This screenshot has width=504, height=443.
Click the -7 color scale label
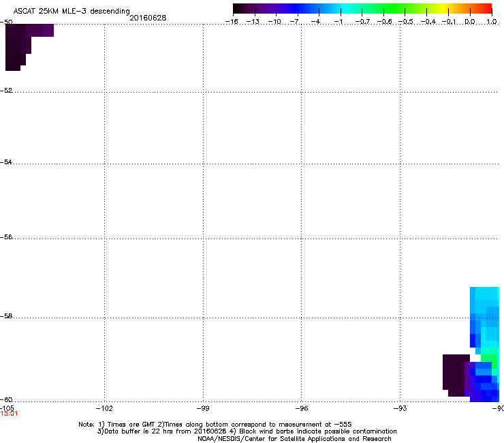pos(296,22)
